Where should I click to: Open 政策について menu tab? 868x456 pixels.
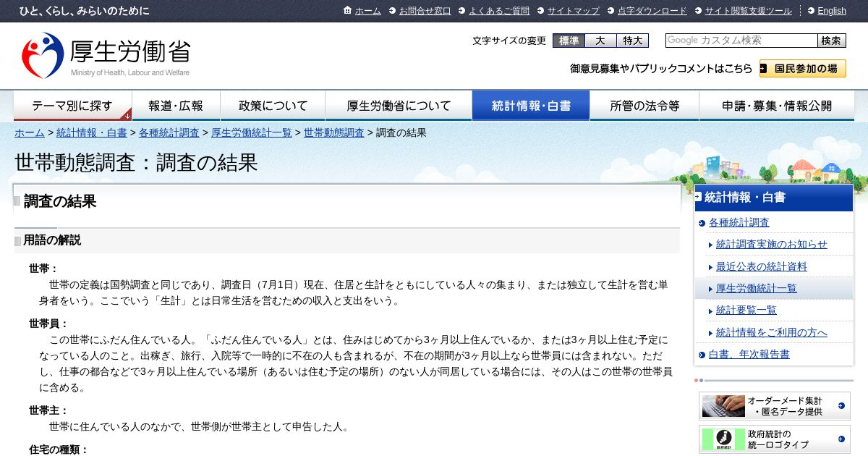point(273,106)
